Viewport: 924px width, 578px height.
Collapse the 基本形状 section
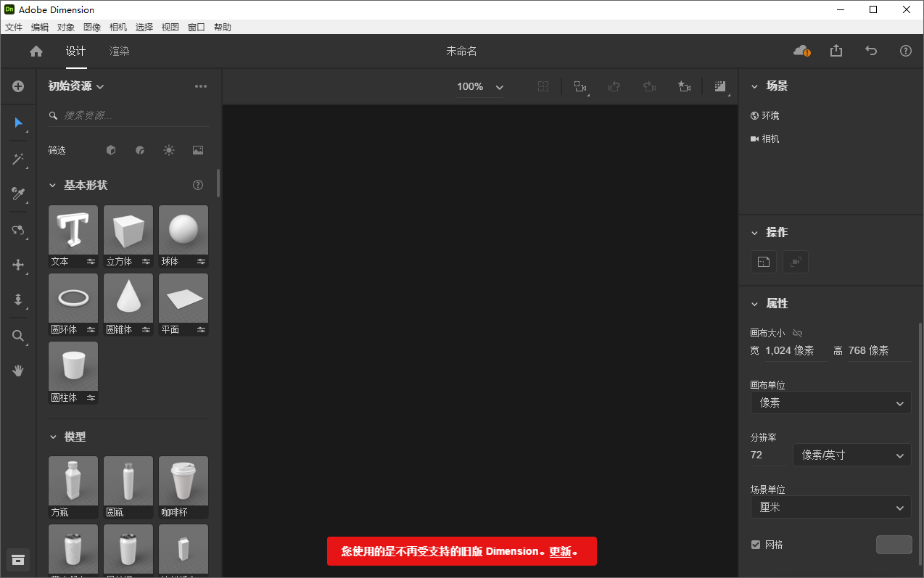[52, 185]
